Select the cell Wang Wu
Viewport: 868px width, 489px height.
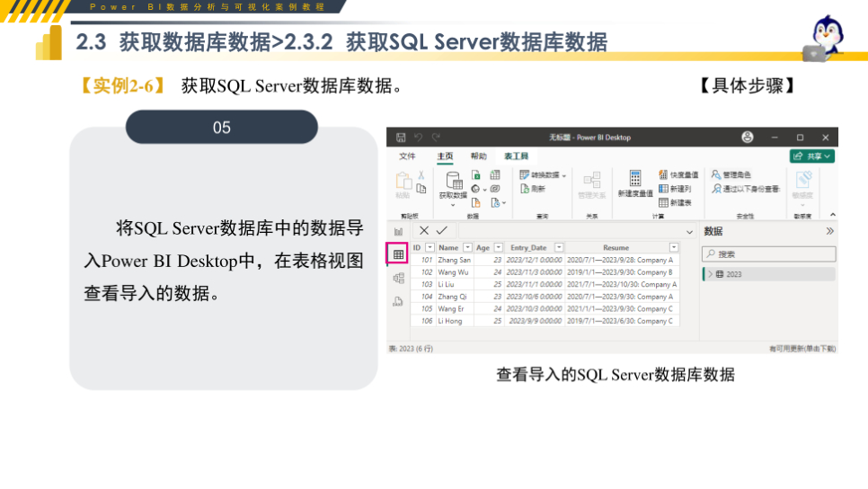coord(453,272)
